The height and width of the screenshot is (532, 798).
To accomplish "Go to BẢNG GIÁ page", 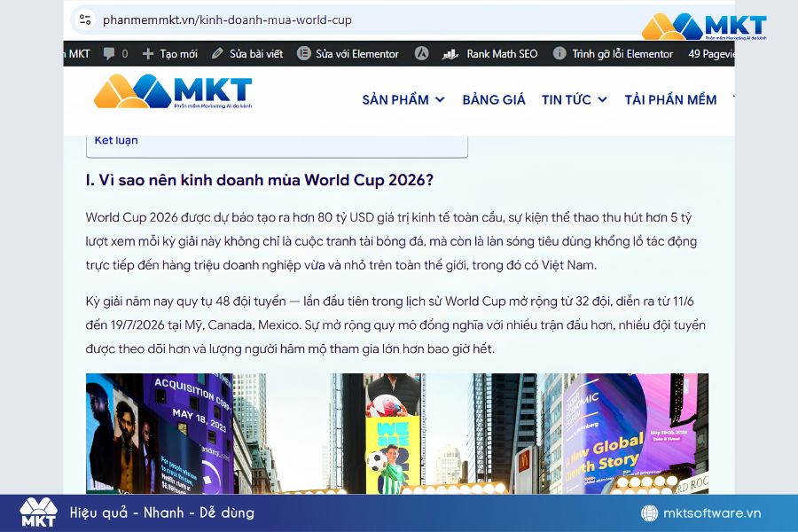I will click(494, 100).
